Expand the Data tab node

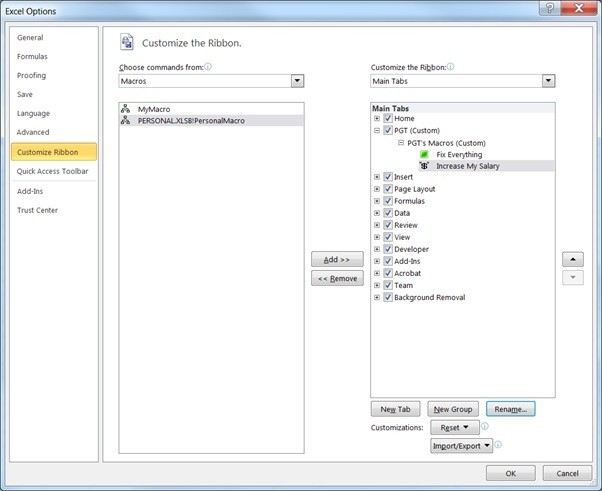pos(377,213)
